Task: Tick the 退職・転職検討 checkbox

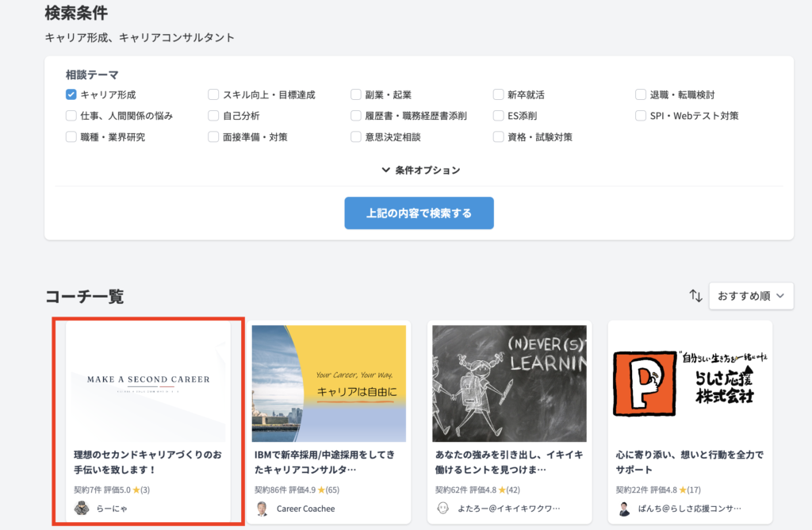Action: (641, 94)
